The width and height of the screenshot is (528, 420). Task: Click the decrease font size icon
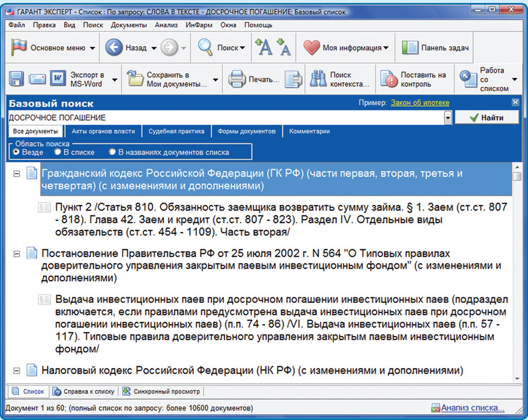click(x=283, y=48)
